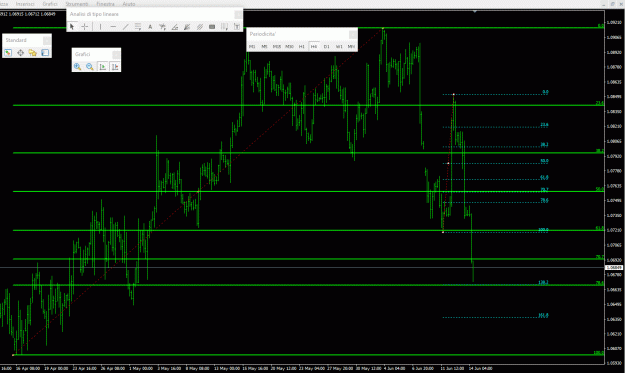
Task: Open the Finestra menu
Action: coord(105,4)
